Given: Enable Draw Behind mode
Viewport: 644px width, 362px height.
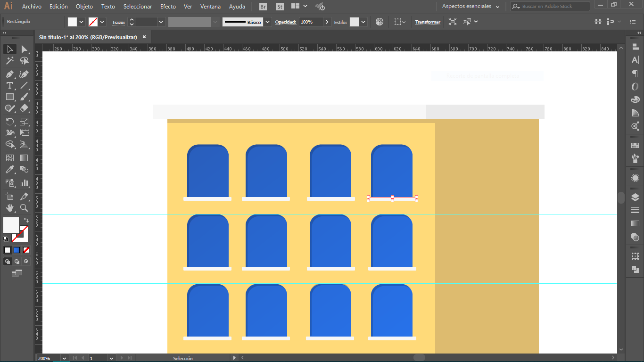Looking at the screenshot, I should [17, 261].
